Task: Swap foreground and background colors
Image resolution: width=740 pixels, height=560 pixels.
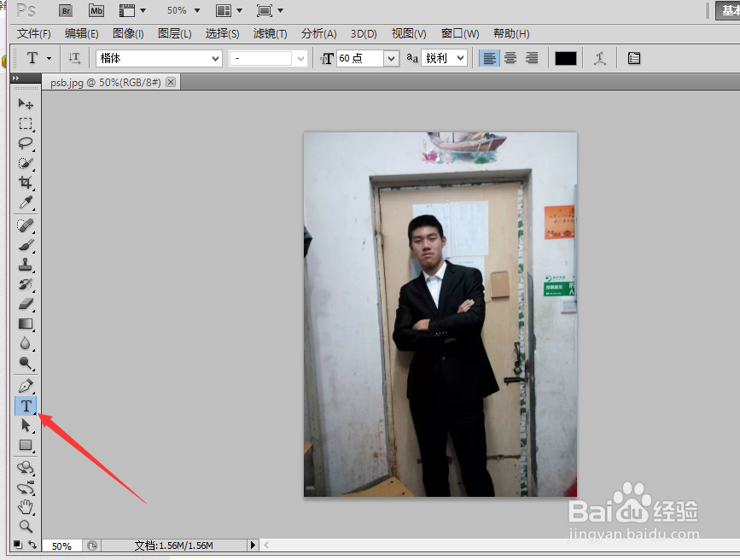Action: (x=32, y=545)
